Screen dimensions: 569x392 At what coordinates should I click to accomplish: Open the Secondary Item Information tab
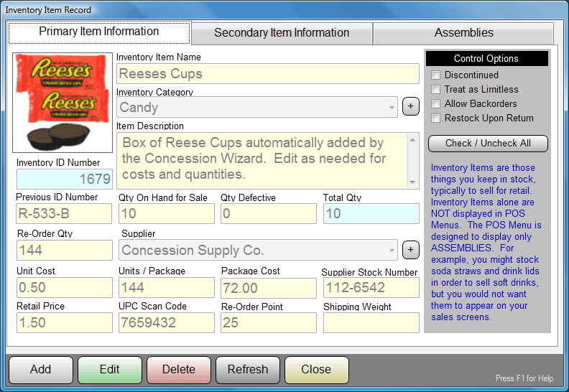pyautogui.click(x=282, y=33)
